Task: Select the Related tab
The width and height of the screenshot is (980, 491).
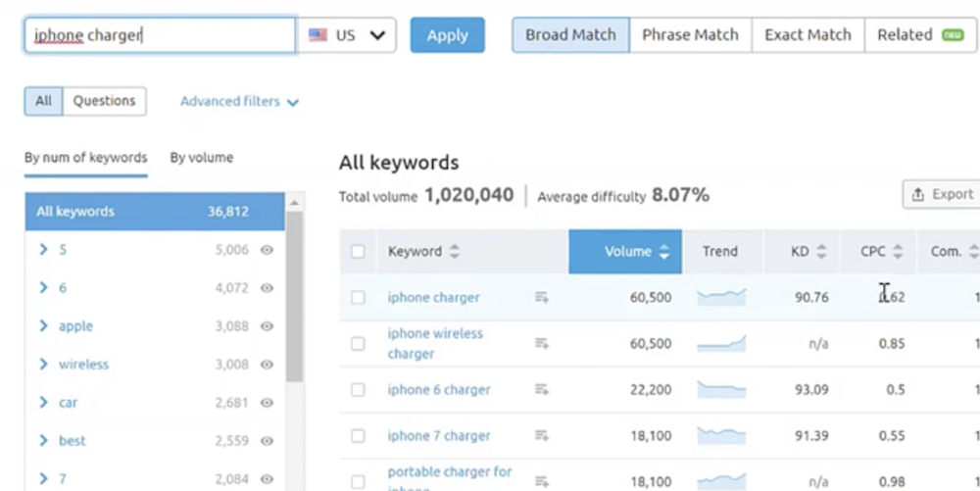Action: click(920, 35)
